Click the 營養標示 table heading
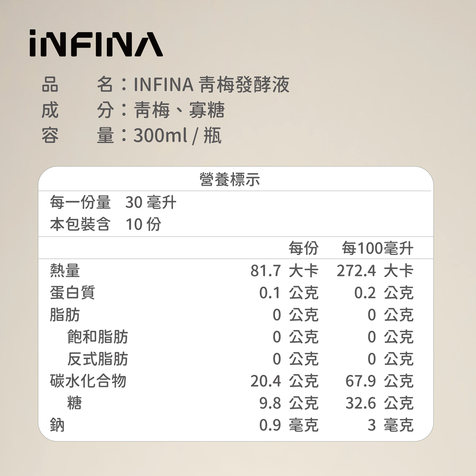Image resolution: width=476 pixels, height=476 pixels. coord(230,180)
